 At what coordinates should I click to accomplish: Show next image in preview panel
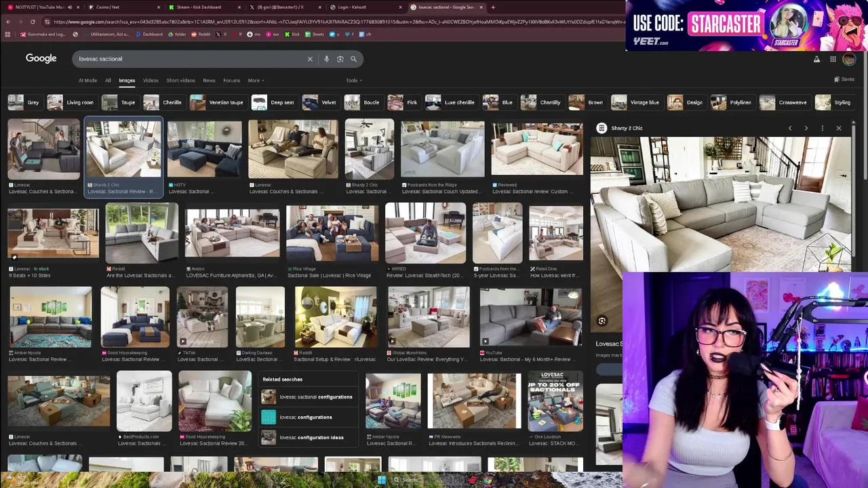(x=806, y=128)
